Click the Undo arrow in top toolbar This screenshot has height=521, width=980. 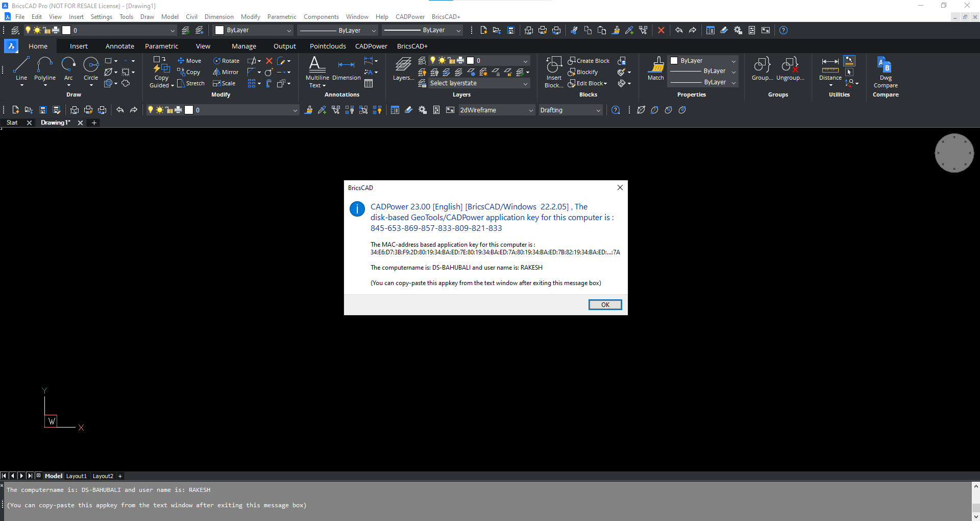tap(679, 30)
